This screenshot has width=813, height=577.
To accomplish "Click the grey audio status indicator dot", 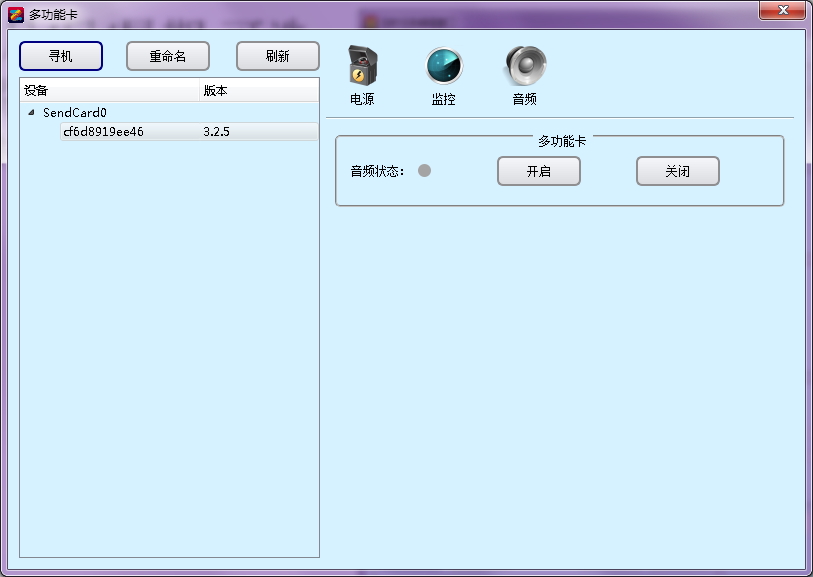I will point(424,171).
